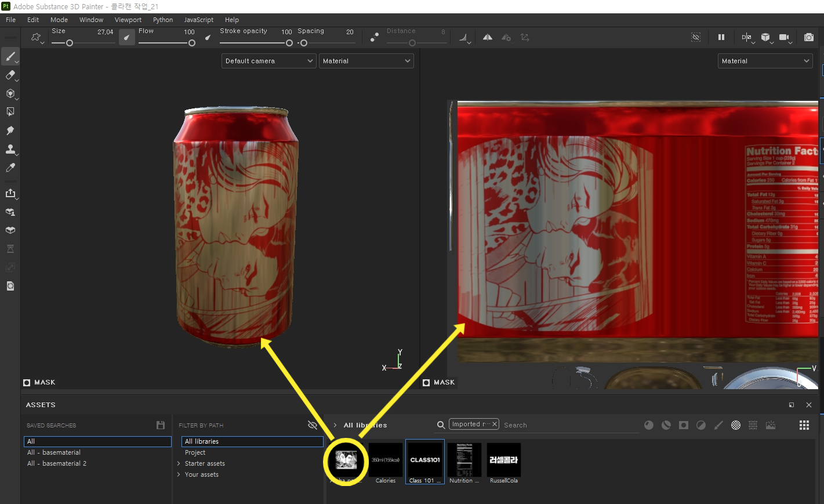Select the 'All' saved search

click(97, 441)
